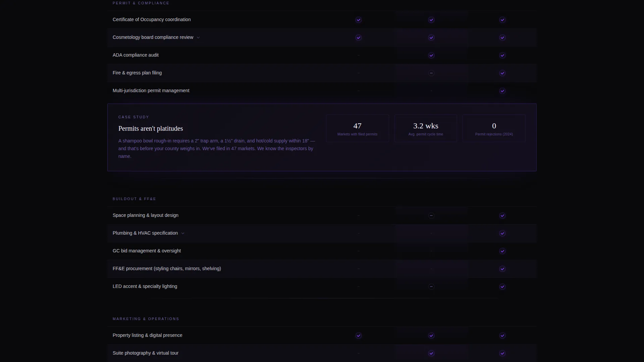Click first-column checkmark for Cosmetology board compliance review

pyautogui.click(x=359, y=38)
